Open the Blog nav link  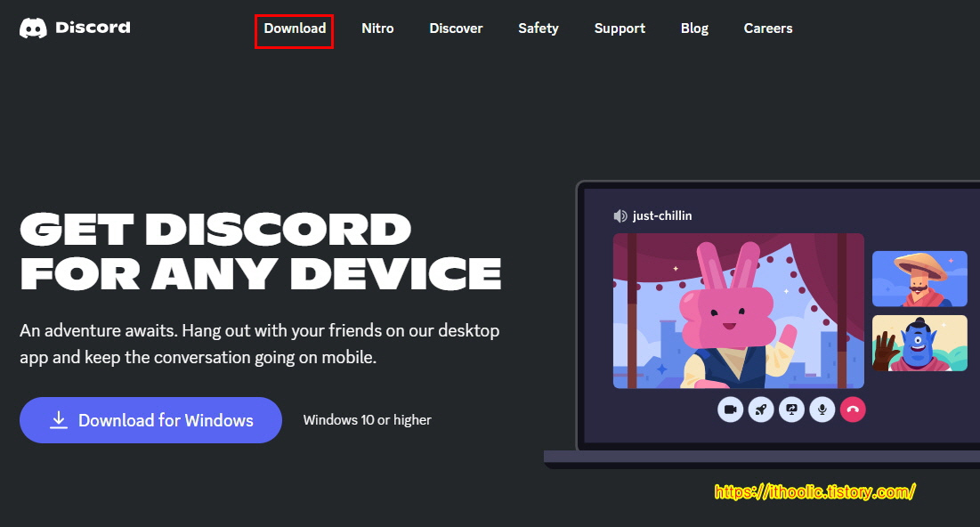(694, 28)
